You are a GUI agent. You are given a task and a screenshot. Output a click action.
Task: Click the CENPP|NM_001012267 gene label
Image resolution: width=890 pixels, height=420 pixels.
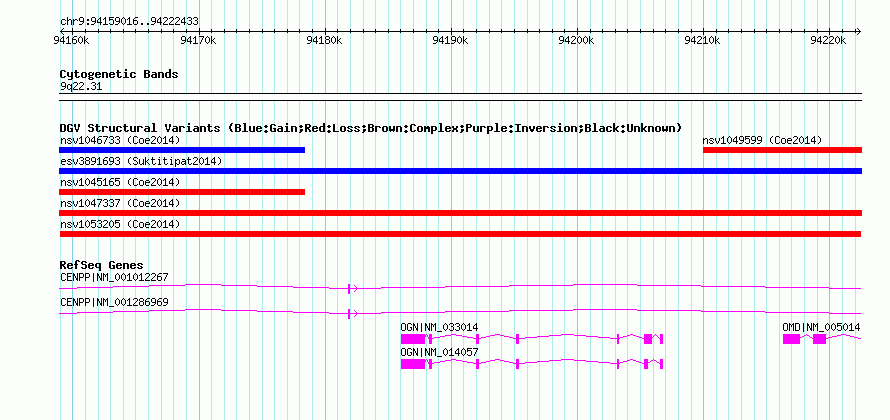114,278
